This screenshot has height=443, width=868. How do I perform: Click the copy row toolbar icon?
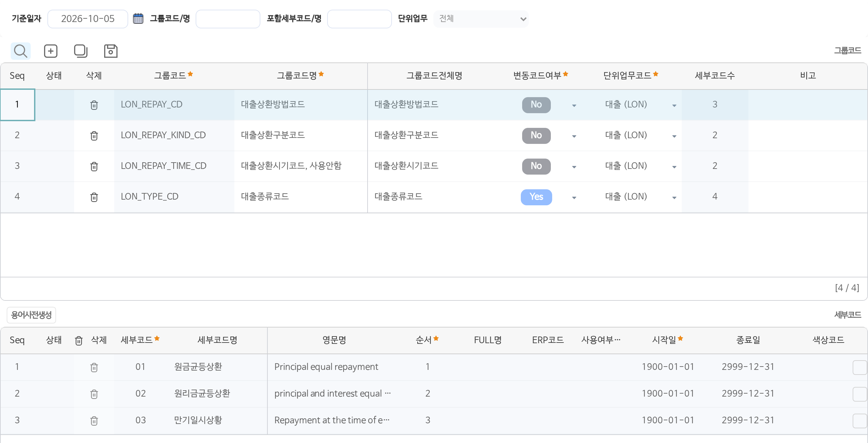pos(80,51)
